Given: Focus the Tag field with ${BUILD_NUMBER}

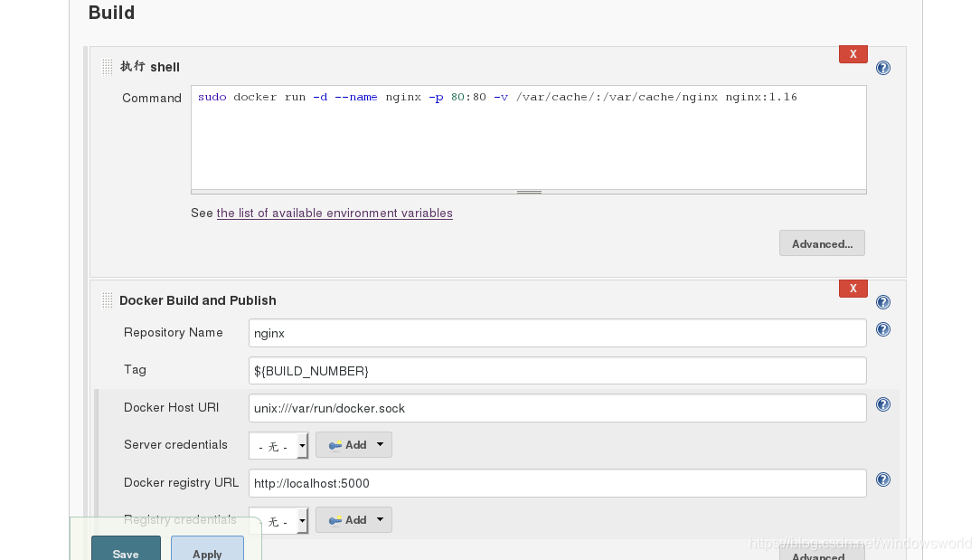Looking at the screenshot, I should click(x=558, y=370).
